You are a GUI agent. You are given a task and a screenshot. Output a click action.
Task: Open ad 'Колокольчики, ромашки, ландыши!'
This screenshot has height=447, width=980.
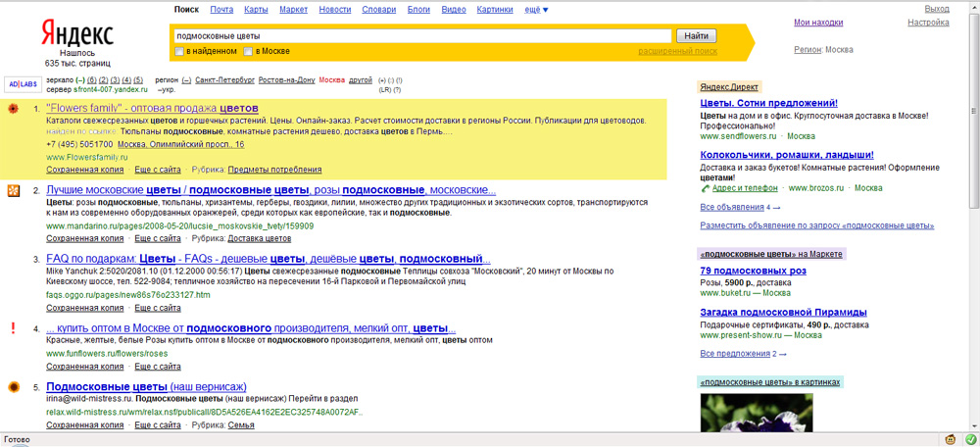point(786,155)
